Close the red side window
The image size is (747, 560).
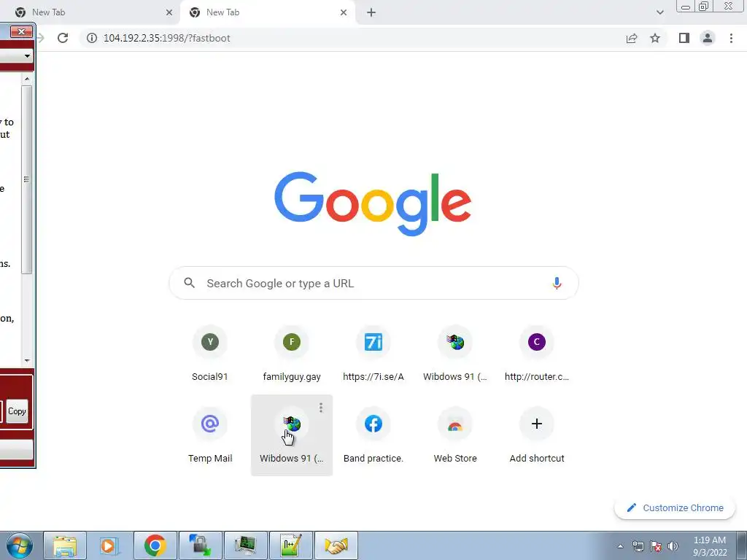[21, 32]
